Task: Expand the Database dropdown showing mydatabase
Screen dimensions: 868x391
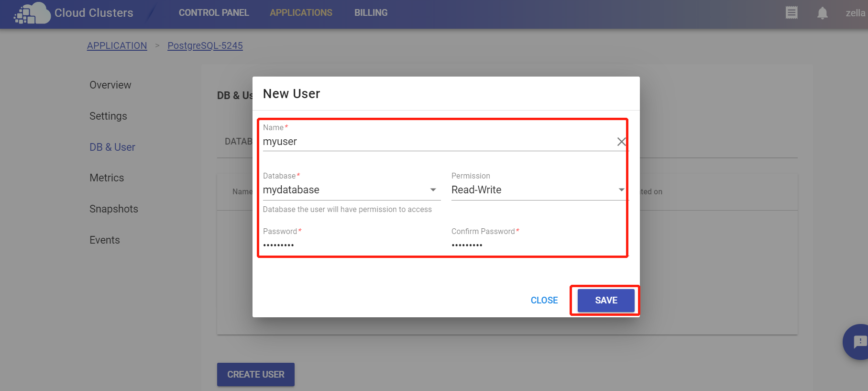Action: click(x=352, y=190)
